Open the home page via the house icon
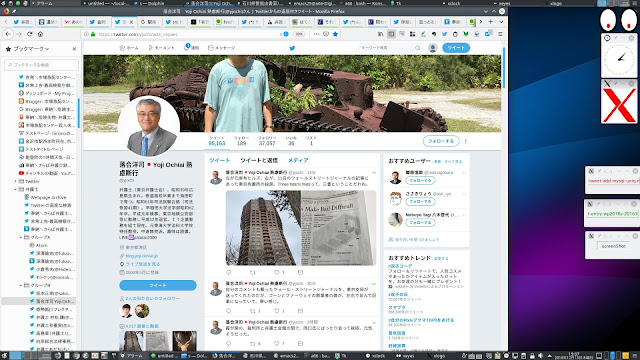This screenshot has width=640, height=360. pyautogui.click(x=40, y=34)
